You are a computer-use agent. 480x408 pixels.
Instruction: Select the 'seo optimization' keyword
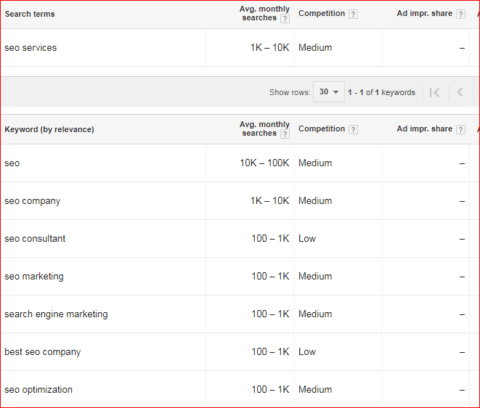coord(38,390)
